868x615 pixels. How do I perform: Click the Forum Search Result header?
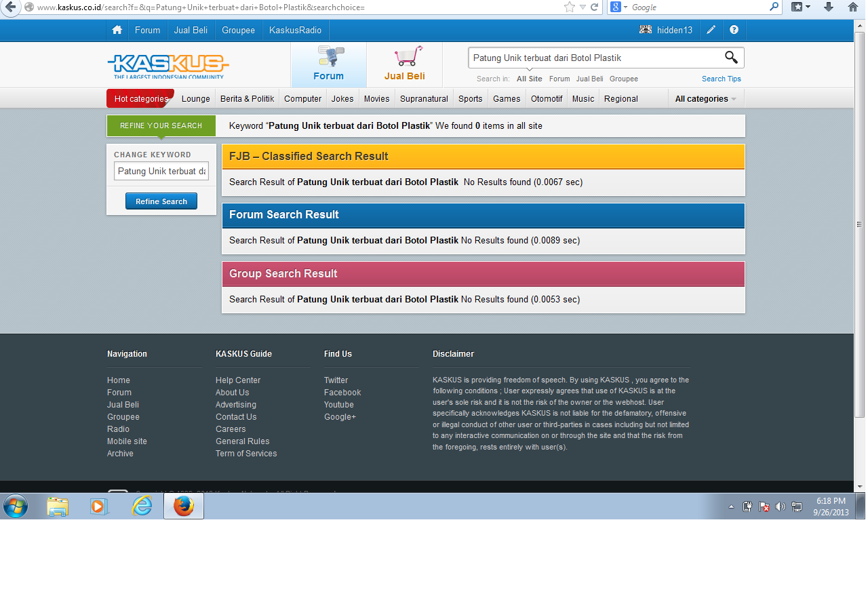(x=483, y=215)
